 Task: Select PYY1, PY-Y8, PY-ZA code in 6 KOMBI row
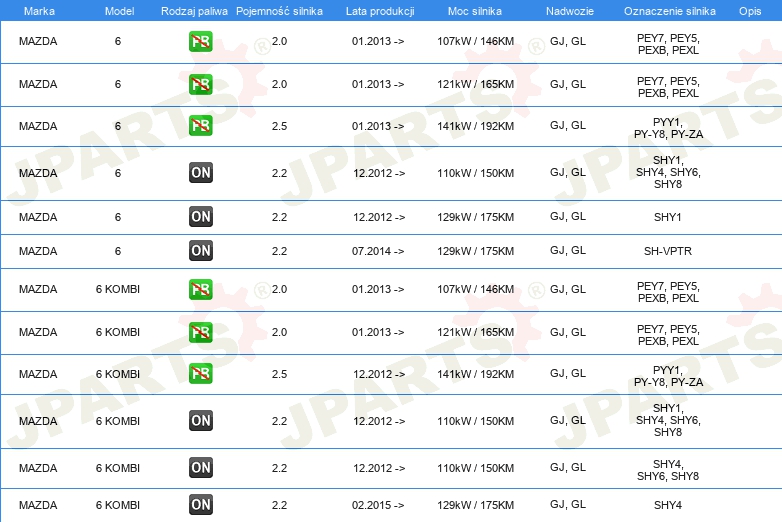(668, 376)
